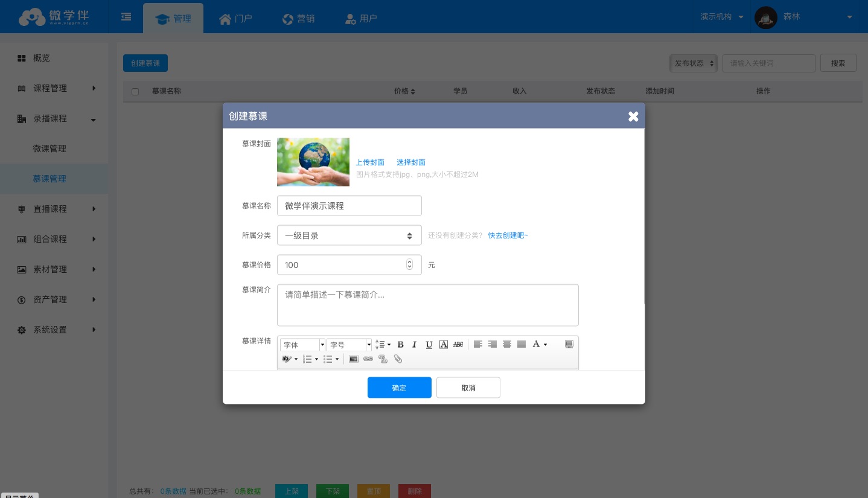
Task: Center align text in the editor
Action: [507, 345]
